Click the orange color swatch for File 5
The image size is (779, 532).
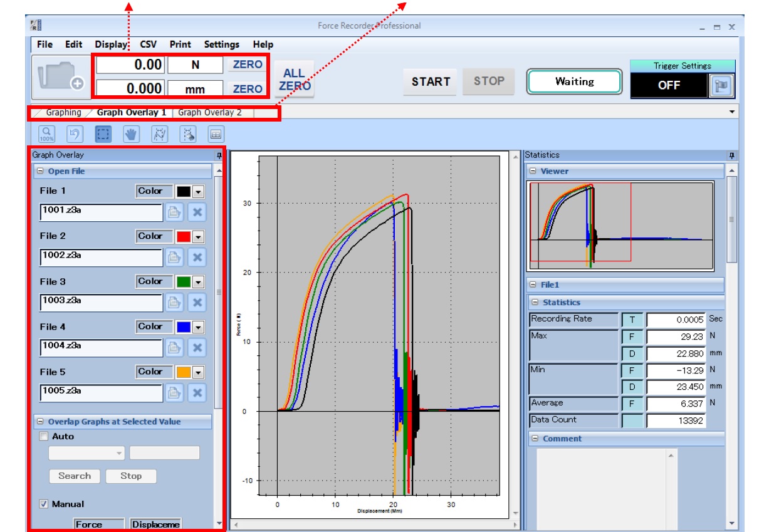tap(183, 372)
